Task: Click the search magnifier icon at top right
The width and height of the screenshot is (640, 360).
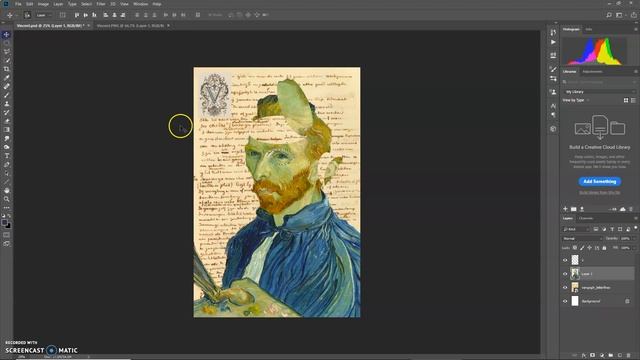Action: (609, 15)
